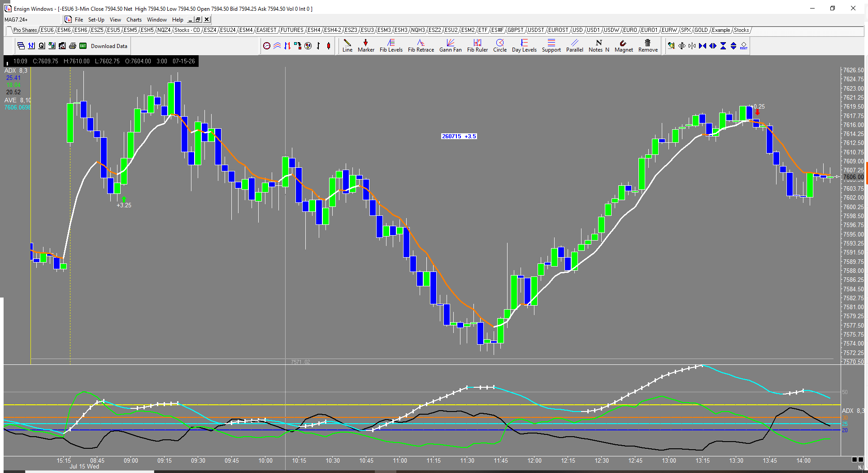This screenshot has height=473, width=868.
Task: Open the Window menu
Action: [157, 20]
